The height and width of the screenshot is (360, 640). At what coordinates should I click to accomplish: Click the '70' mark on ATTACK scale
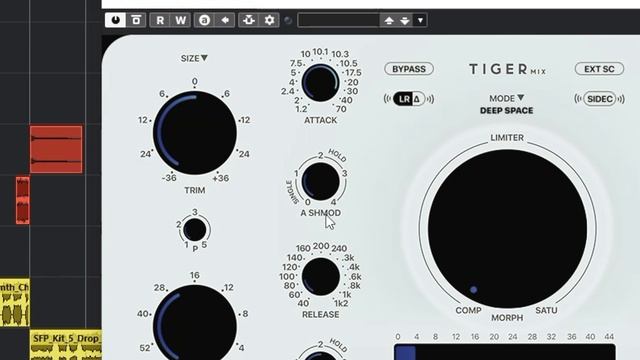pyautogui.click(x=341, y=109)
